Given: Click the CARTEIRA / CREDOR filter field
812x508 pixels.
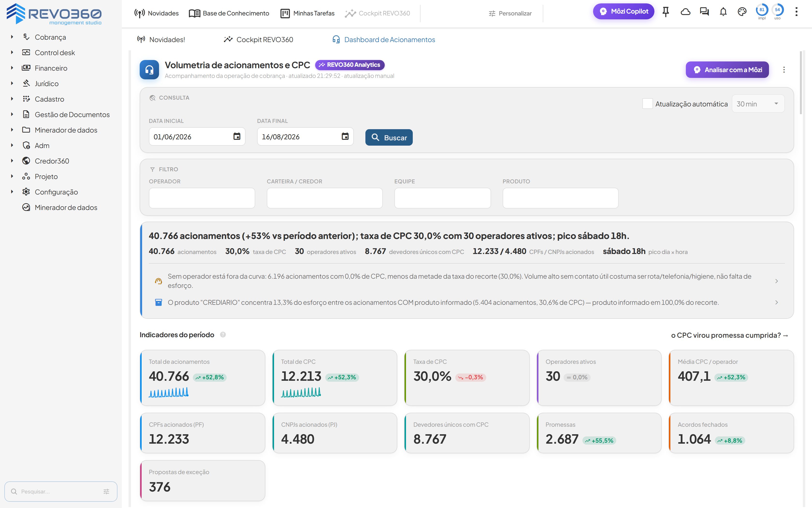Looking at the screenshot, I should 325,198.
